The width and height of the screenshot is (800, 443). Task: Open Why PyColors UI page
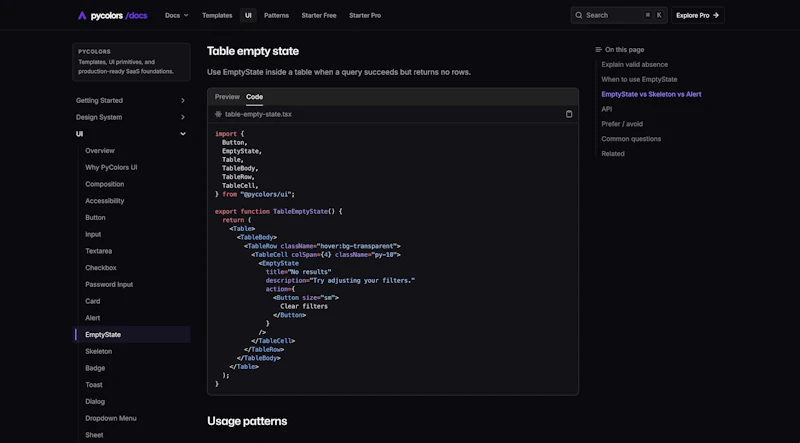pos(111,167)
